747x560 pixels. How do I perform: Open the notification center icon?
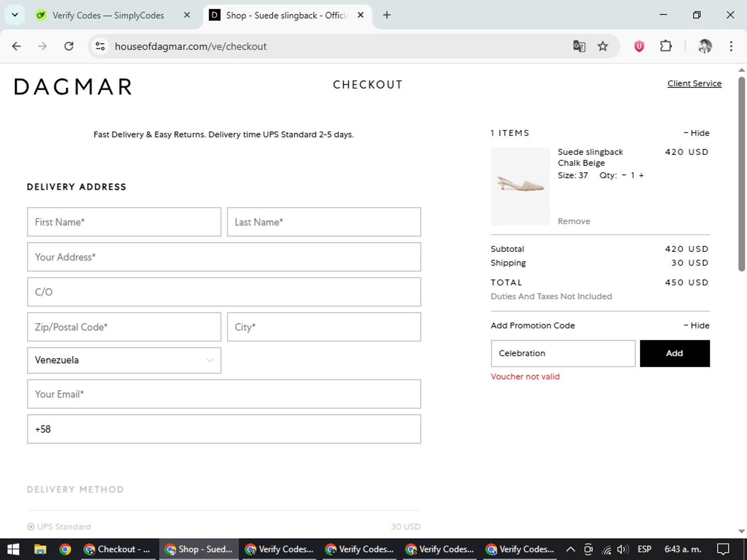tap(723, 549)
